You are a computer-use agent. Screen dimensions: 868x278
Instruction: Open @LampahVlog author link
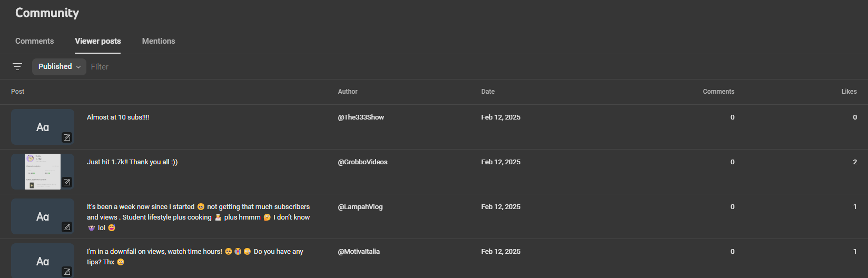click(x=360, y=207)
